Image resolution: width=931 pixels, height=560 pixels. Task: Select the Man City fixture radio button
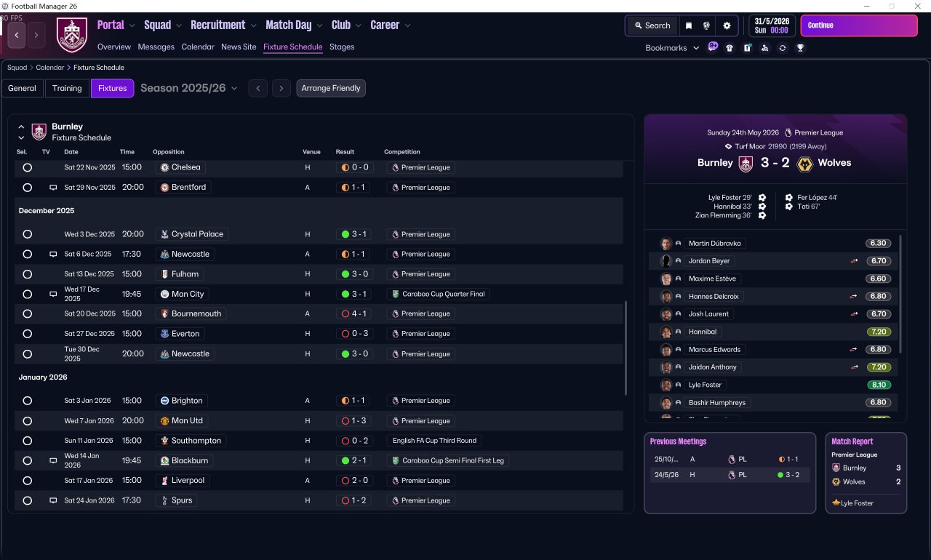(27, 295)
